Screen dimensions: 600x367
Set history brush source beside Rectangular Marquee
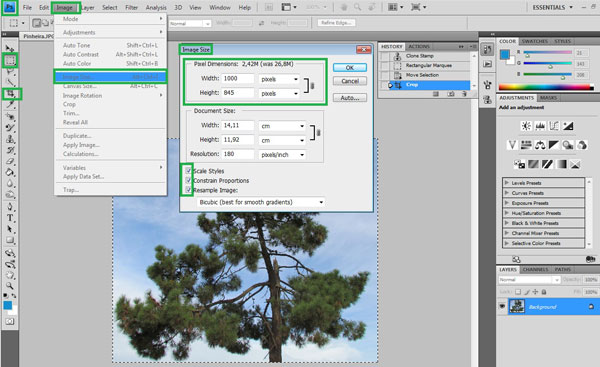(x=385, y=65)
